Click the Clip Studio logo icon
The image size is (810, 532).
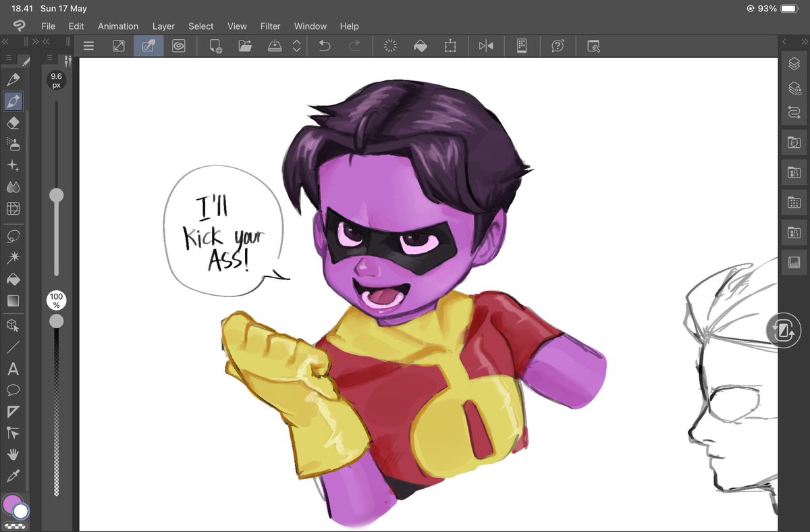pos(19,26)
